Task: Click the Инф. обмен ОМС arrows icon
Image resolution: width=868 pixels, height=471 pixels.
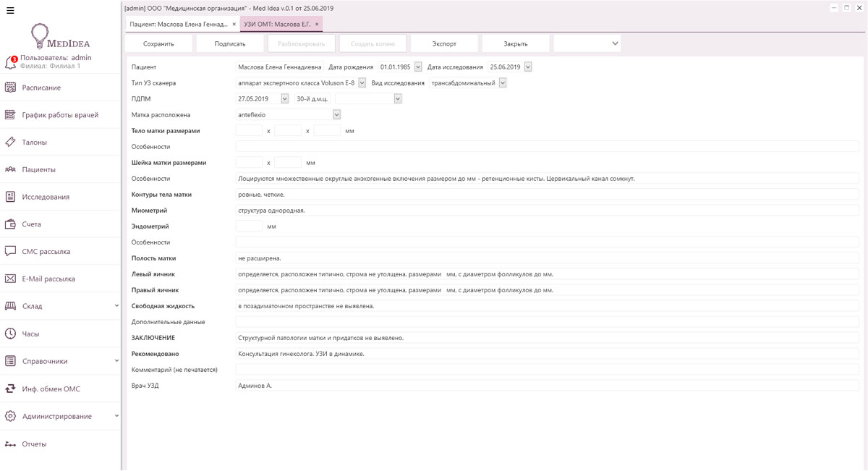Action: pyautogui.click(x=10, y=389)
